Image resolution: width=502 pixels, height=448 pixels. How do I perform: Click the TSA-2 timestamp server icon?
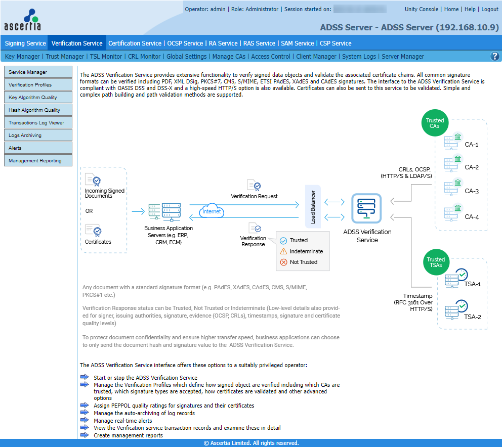[x=456, y=309]
